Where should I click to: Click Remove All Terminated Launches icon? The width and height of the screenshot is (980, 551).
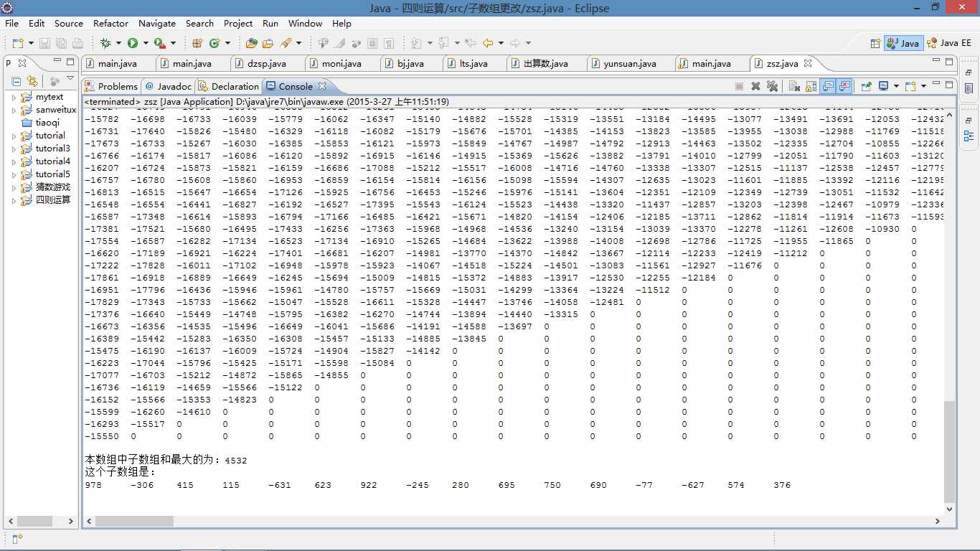[x=772, y=86]
